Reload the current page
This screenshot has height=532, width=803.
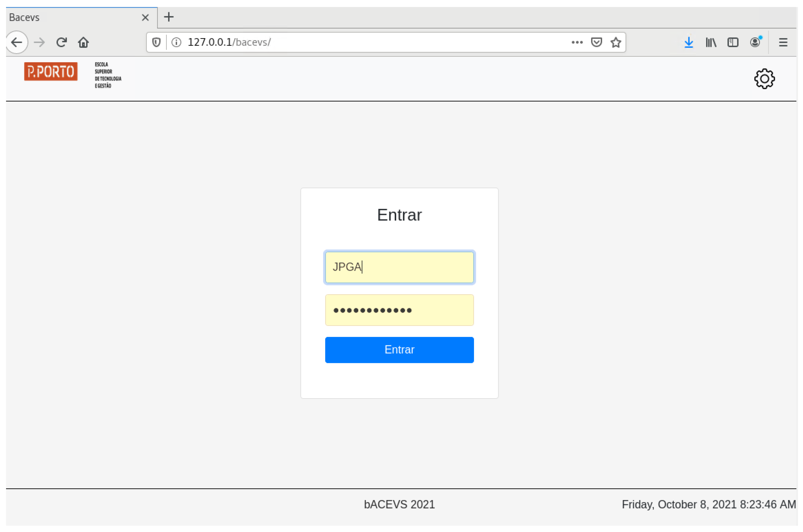(x=61, y=43)
